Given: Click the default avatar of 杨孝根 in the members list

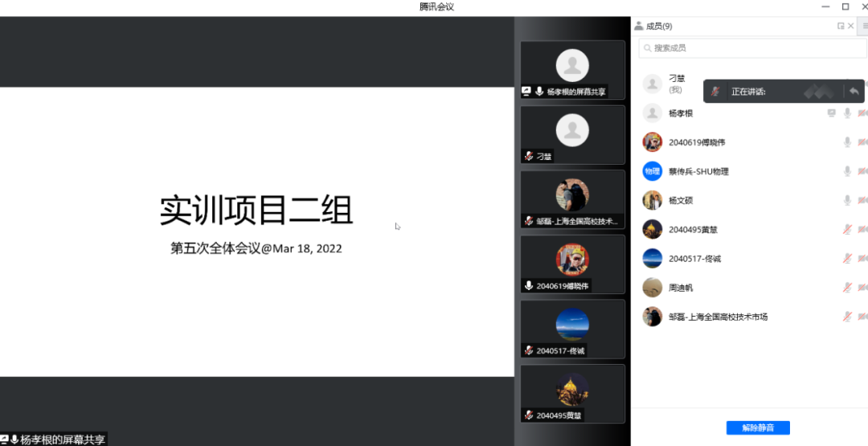Looking at the screenshot, I should tap(652, 113).
